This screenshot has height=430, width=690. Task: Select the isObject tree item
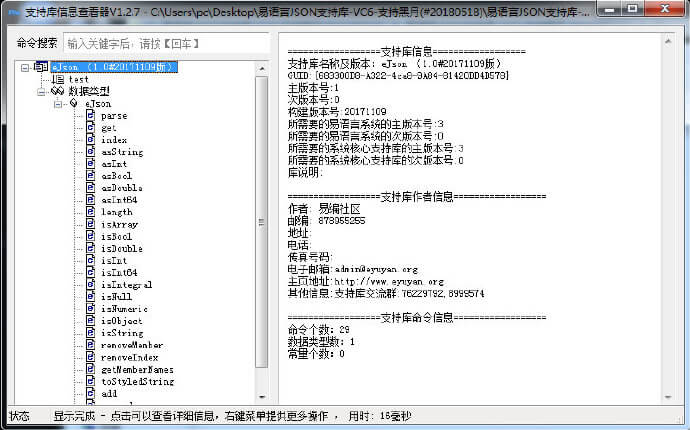click(121, 321)
